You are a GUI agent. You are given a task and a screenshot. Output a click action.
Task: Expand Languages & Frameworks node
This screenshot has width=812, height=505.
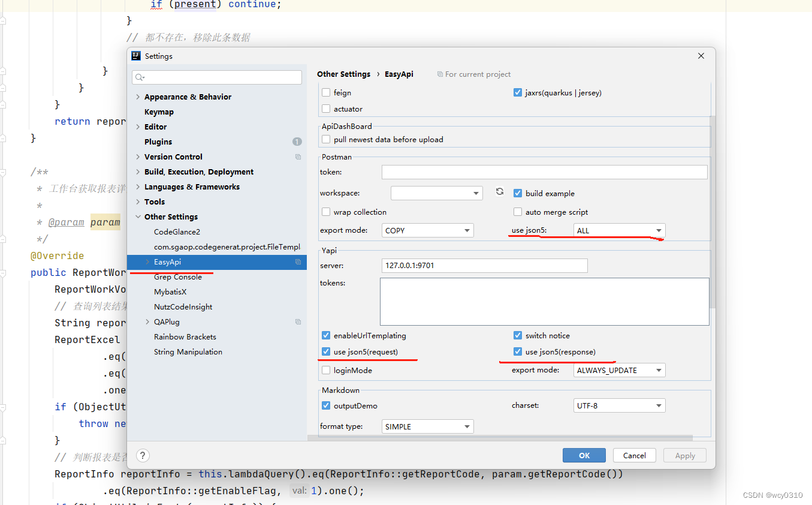138,187
